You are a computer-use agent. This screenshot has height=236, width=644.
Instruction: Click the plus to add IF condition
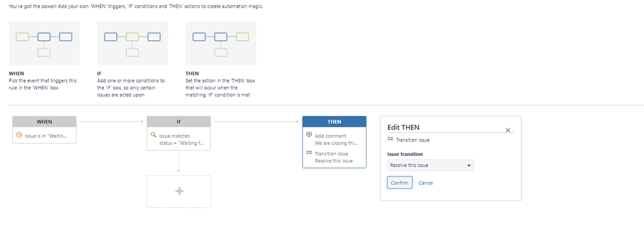pos(179,191)
